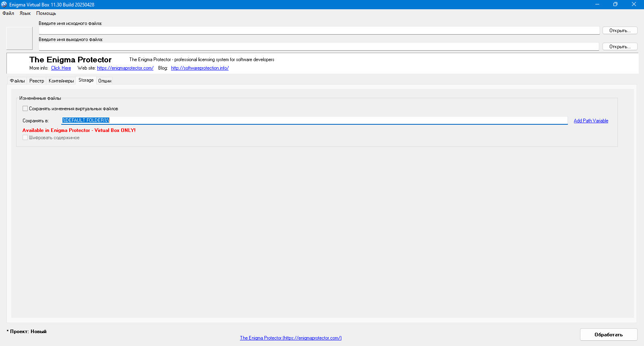Click The Enigma Protector banner heading
Image resolution: width=644 pixels, height=346 pixels.
(70, 60)
